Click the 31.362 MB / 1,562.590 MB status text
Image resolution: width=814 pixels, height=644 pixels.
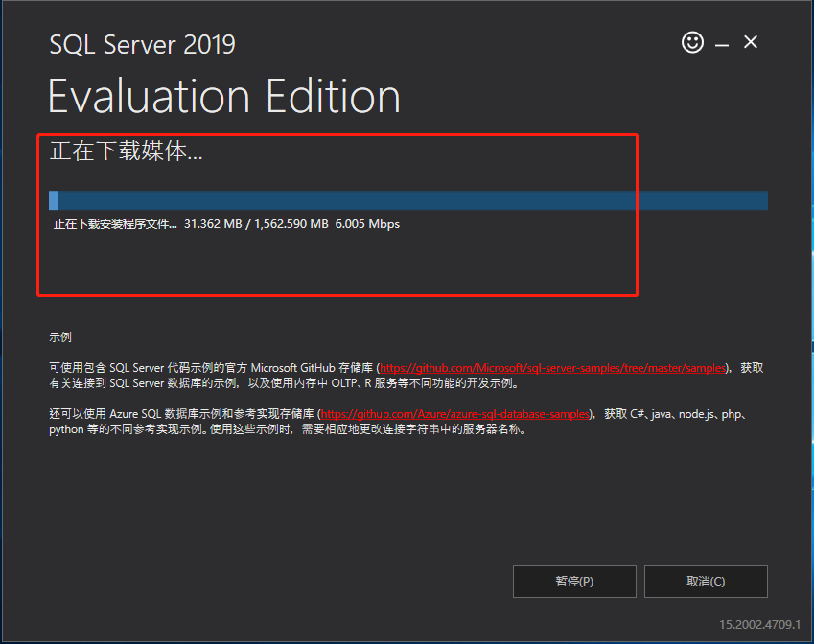click(x=256, y=224)
